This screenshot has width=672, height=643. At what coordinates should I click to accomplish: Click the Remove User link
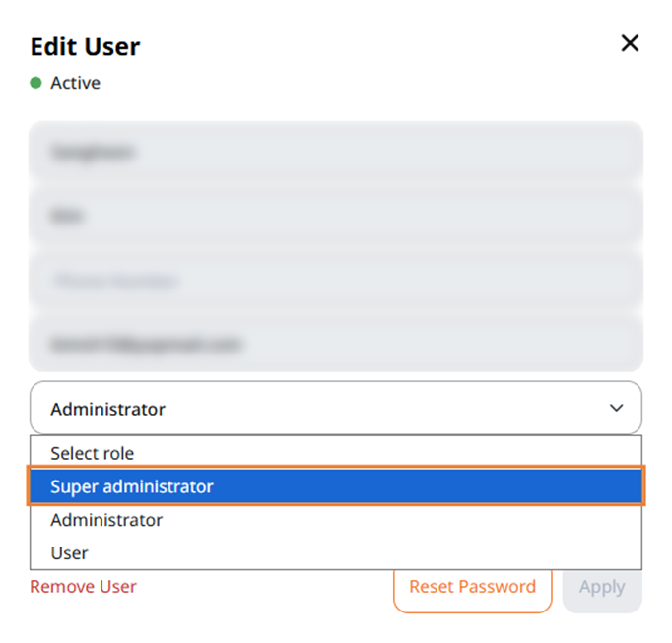tap(84, 587)
